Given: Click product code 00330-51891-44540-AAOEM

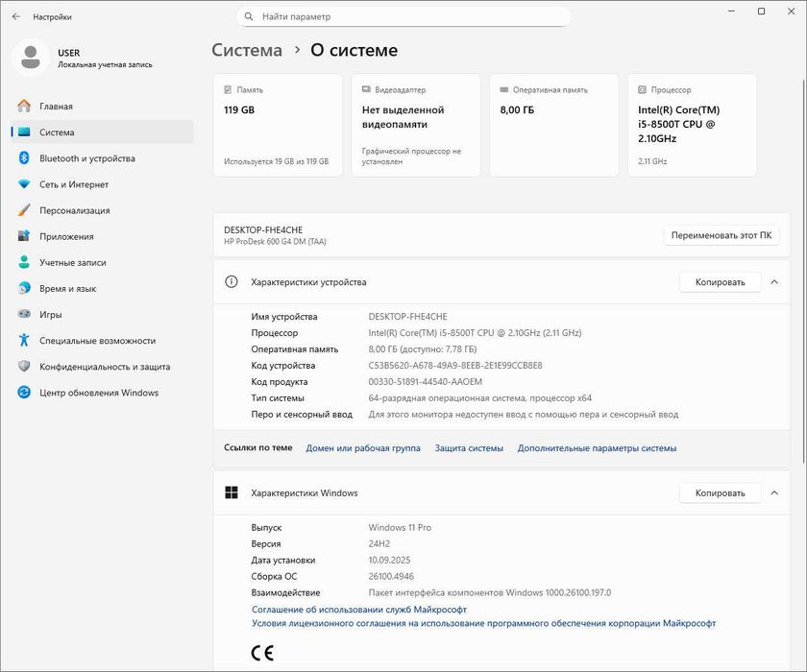Looking at the screenshot, I should [425, 381].
